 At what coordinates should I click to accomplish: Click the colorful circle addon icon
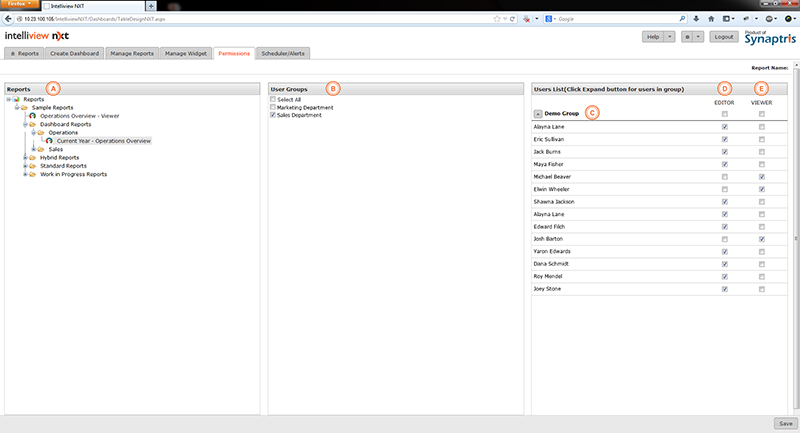coord(788,19)
